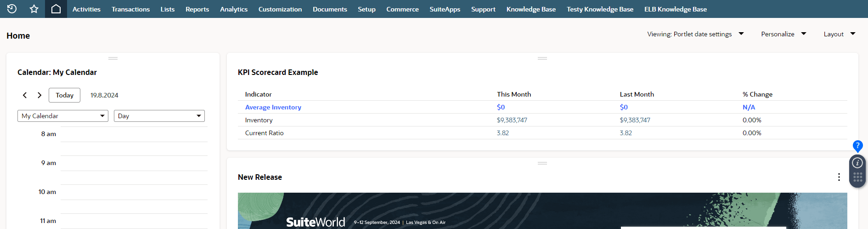
Task: Open the Support menu
Action: [483, 9]
